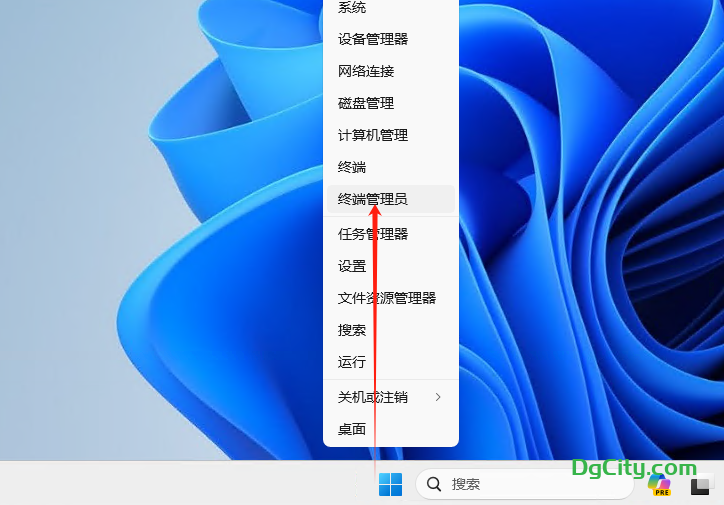The height and width of the screenshot is (505, 724).
Task: Expand the 关机或注销 submenu arrow
Action: point(438,397)
